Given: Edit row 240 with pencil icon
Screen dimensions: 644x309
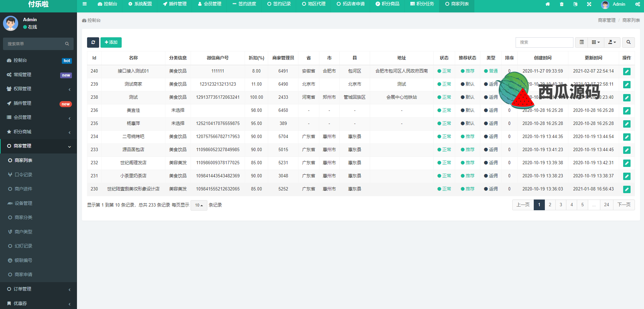Looking at the screenshot, I should click(x=627, y=72).
